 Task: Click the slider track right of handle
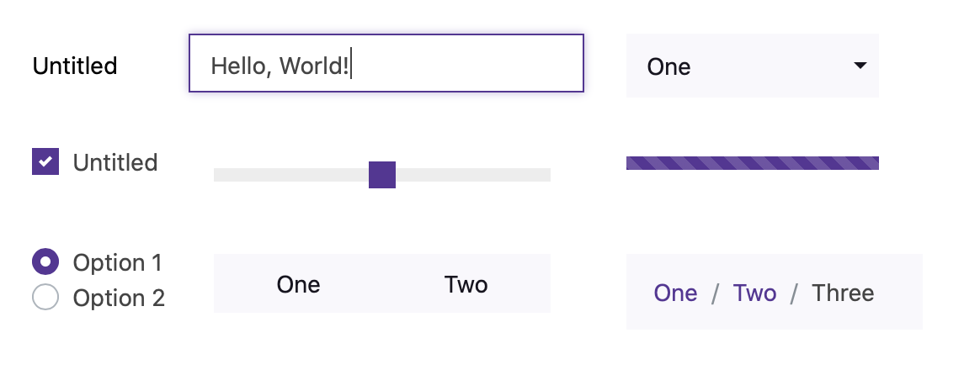tap(472, 175)
